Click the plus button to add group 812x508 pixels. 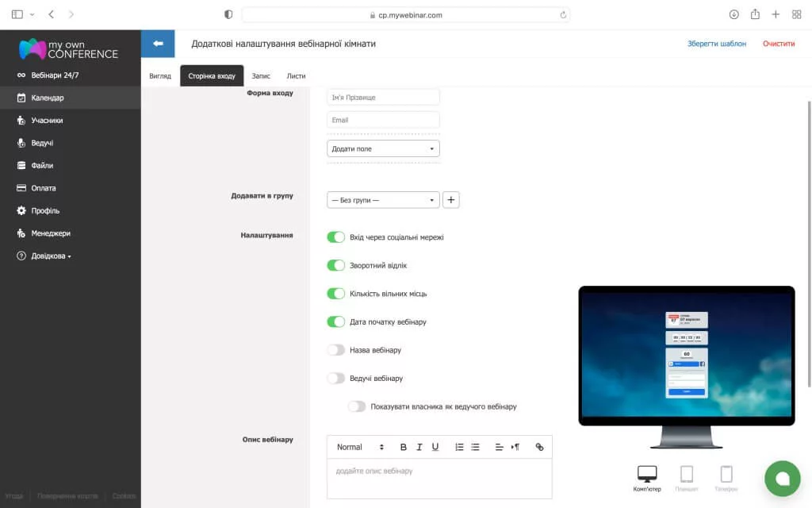(x=450, y=200)
